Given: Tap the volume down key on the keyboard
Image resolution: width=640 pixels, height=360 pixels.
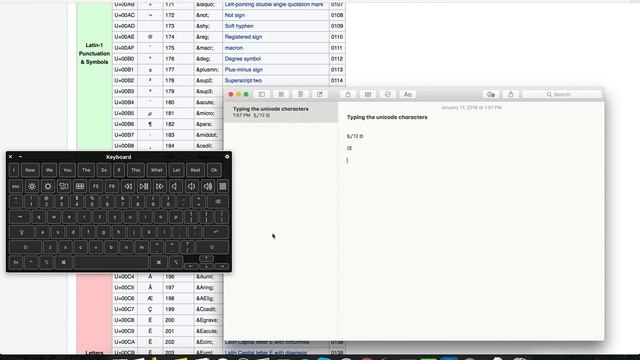Looking at the screenshot, I should (x=191, y=187).
